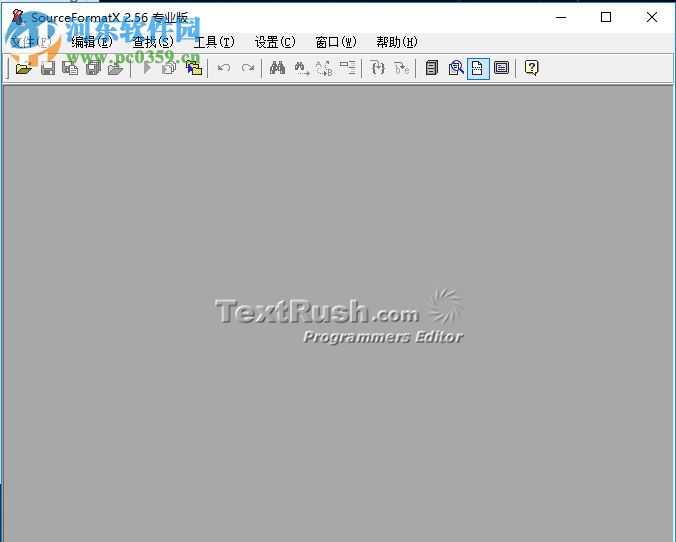Click the save all files icon
The height and width of the screenshot is (542, 676).
pyautogui.click(x=93, y=68)
